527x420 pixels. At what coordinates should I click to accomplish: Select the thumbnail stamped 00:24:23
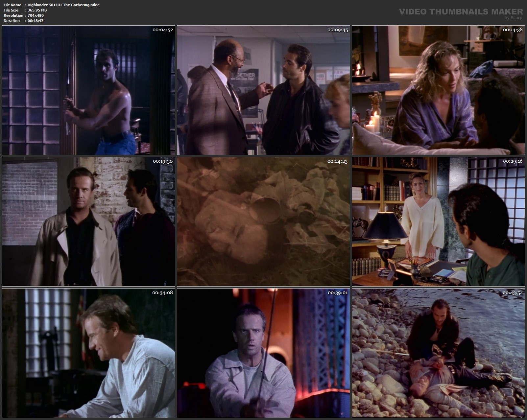(x=263, y=222)
